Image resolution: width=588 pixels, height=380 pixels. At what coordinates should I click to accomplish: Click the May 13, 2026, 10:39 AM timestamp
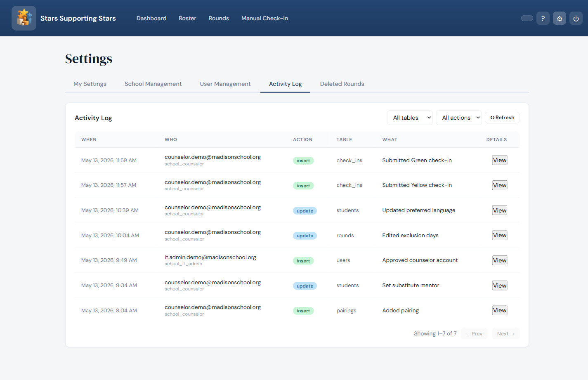[x=110, y=210]
